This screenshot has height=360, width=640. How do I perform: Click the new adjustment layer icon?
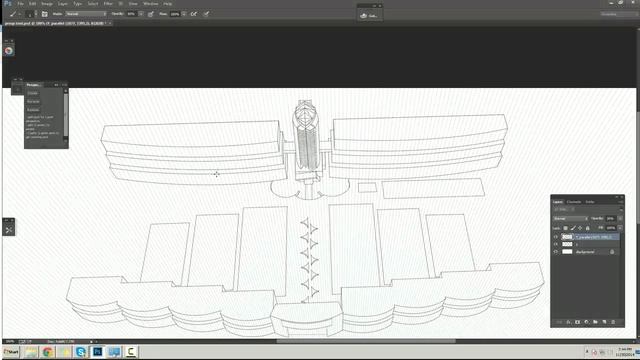pyautogui.click(x=586, y=322)
